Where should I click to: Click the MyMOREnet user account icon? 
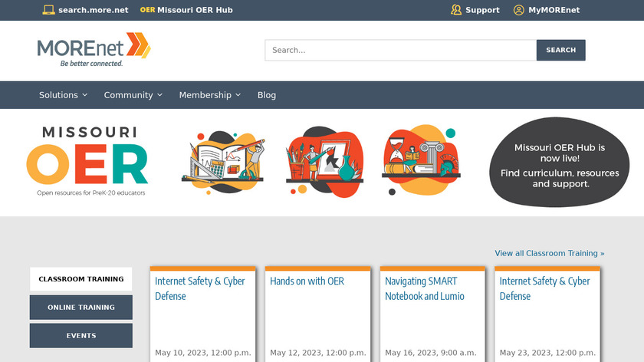(519, 10)
